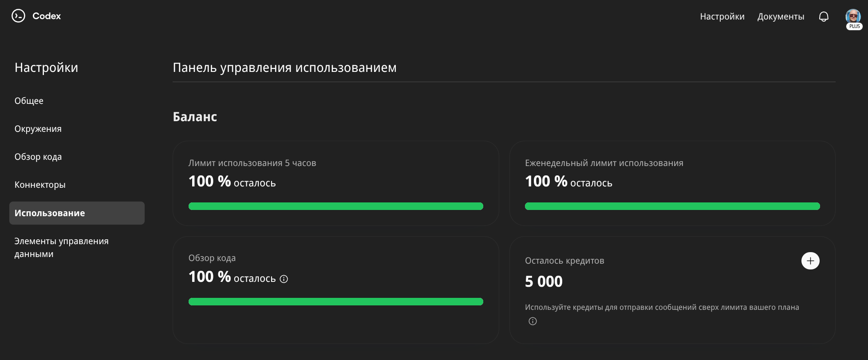This screenshot has height=360, width=868.
Task: Click info icon next to Обзор кода remaining
Action: 284,279
